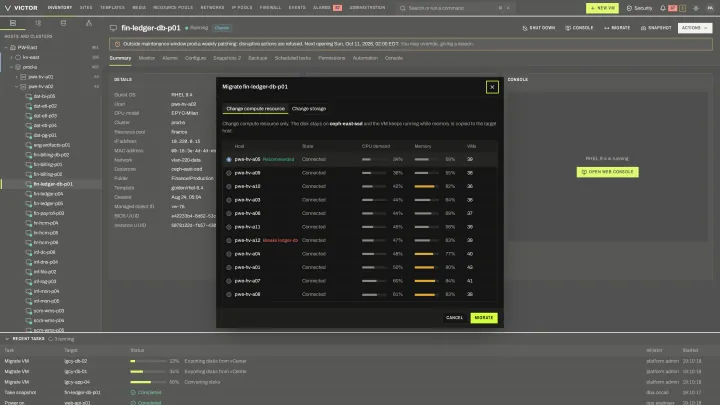Open the Configure tab
The height and width of the screenshot is (405, 720).
(195, 58)
